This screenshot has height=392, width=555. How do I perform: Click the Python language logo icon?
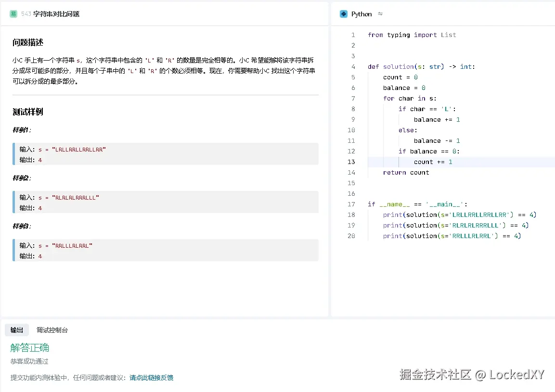coord(343,14)
